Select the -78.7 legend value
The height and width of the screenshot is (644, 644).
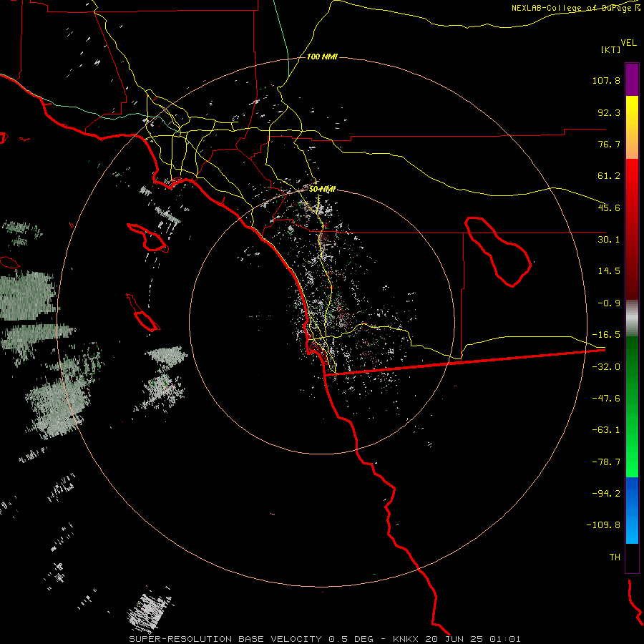pyautogui.click(x=606, y=462)
